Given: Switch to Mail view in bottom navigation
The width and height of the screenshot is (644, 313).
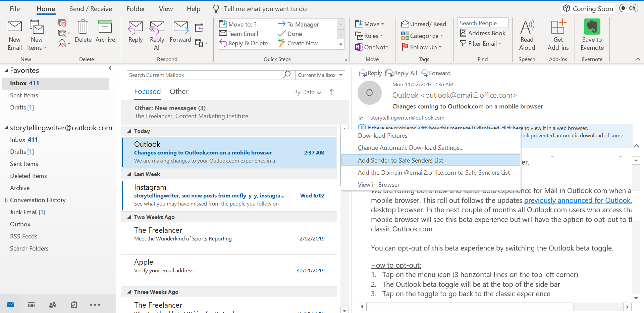Looking at the screenshot, I should click(x=10, y=305).
